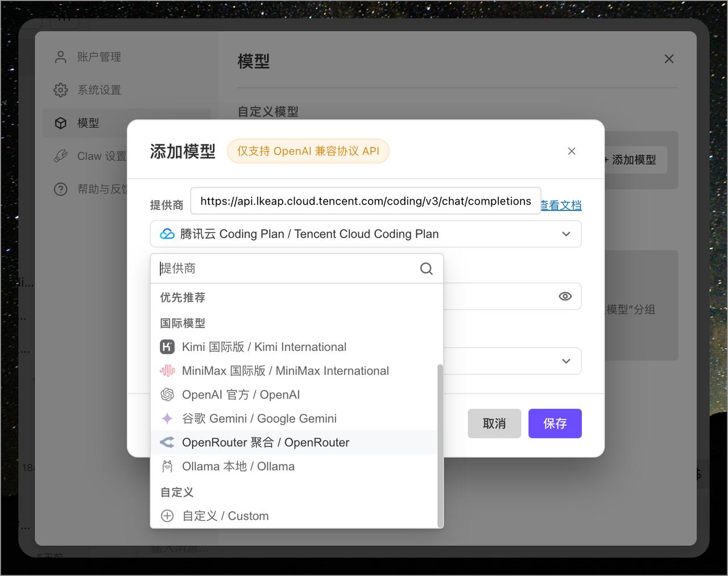The width and height of the screenshot is (728, 576).
Task: Click the OpenRouter logo icon
Action: click(x=167, y=442)
